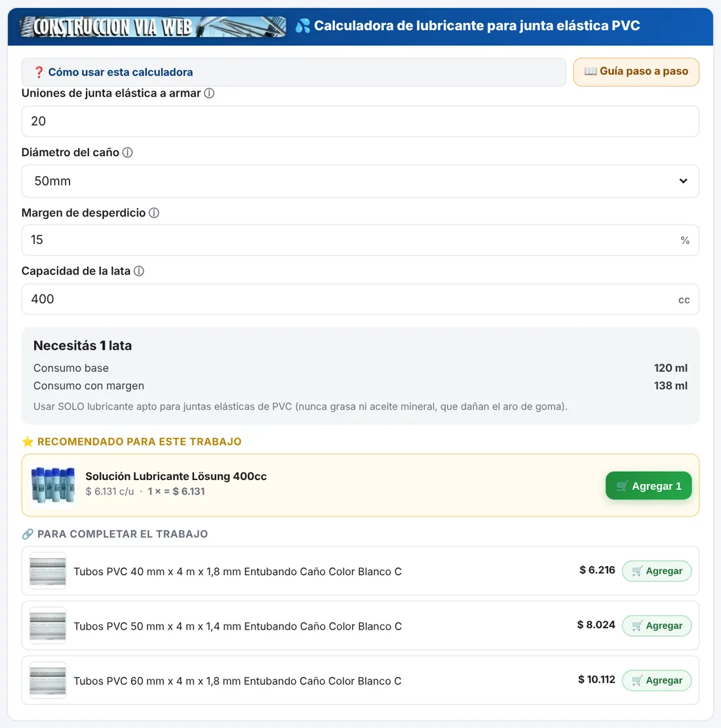Open info icon beside Margen de desperdicio
The width and height of the screenshot is (721, 728).
pyautogui.click(x=154, y=212)
